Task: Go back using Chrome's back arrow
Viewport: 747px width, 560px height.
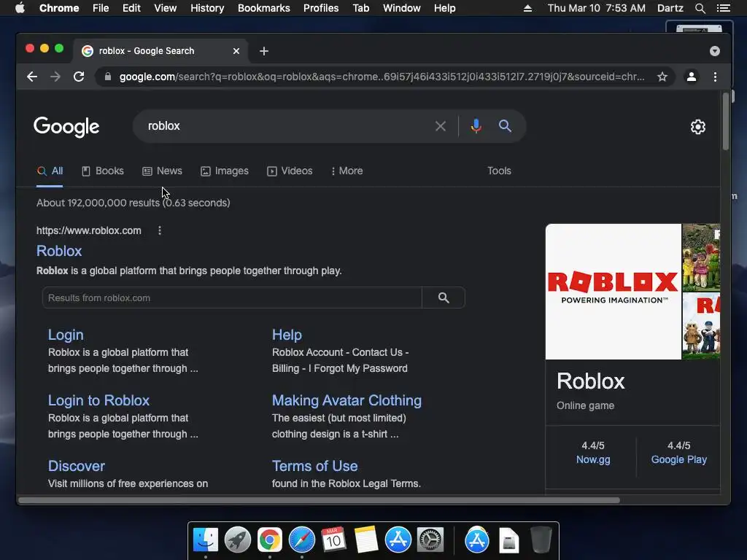Action: 32,77
